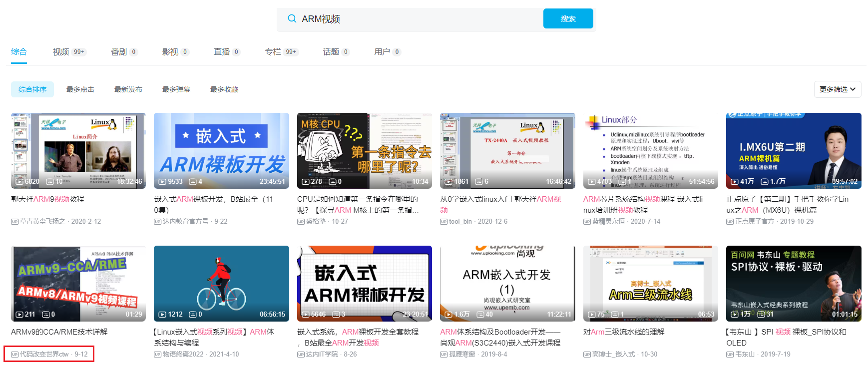
Task: Open the I.MX6U第二期 thumbnail
Action: click(x=794, y=151)
